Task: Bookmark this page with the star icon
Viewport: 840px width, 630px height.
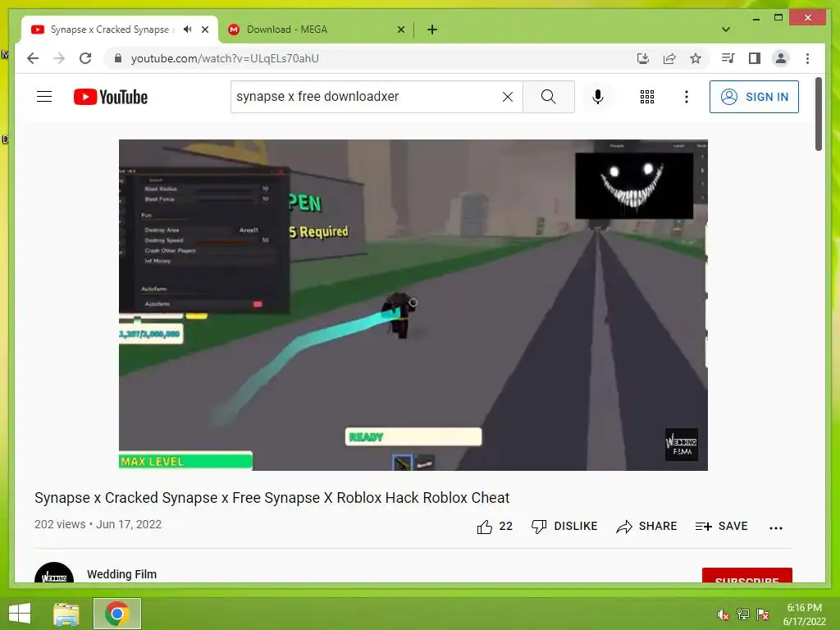Action: [x=696, y=58]
